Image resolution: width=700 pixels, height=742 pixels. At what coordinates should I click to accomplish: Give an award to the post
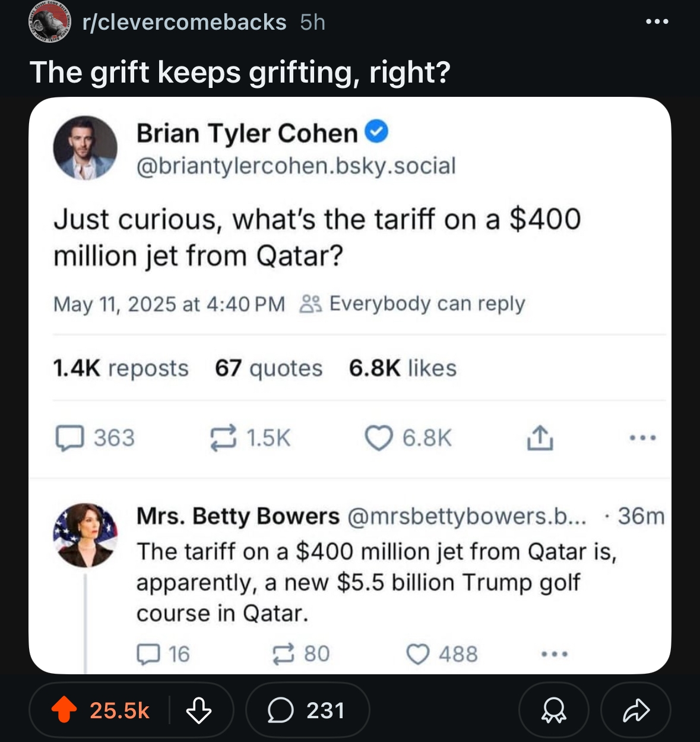[x=554, y=711]
